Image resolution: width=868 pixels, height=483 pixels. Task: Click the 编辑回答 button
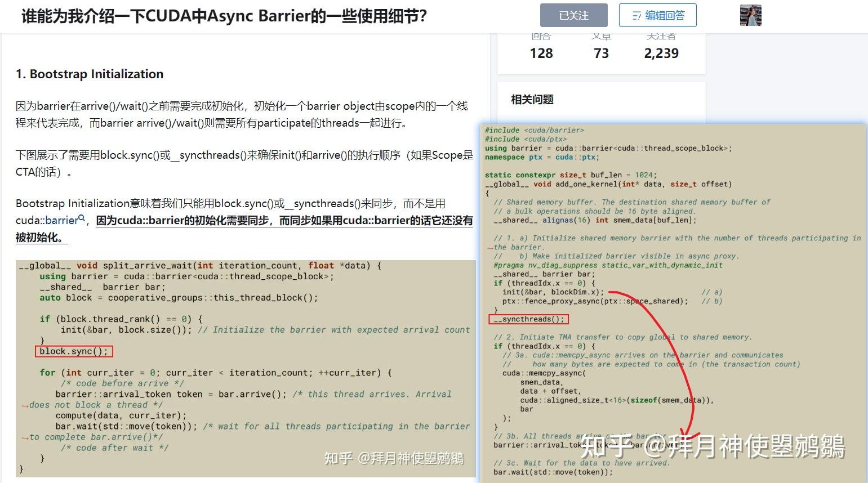pos(658,16)
